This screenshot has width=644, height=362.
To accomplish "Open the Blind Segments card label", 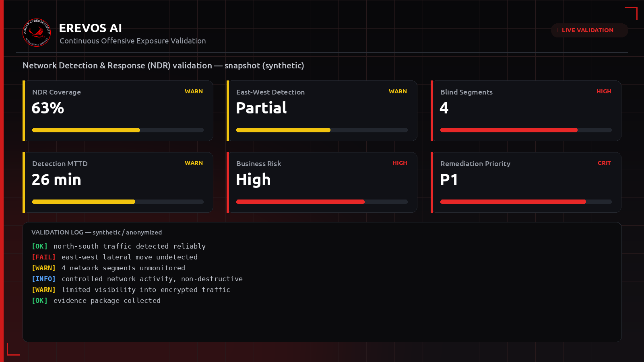I will point(466,92).
